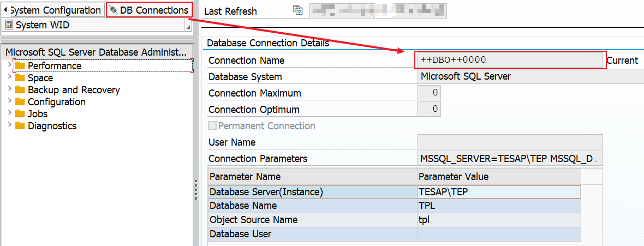This screenshot has width=644, height=246.
Task: Click the DB Connections plug icon
Action: click(x=114, y=10)
